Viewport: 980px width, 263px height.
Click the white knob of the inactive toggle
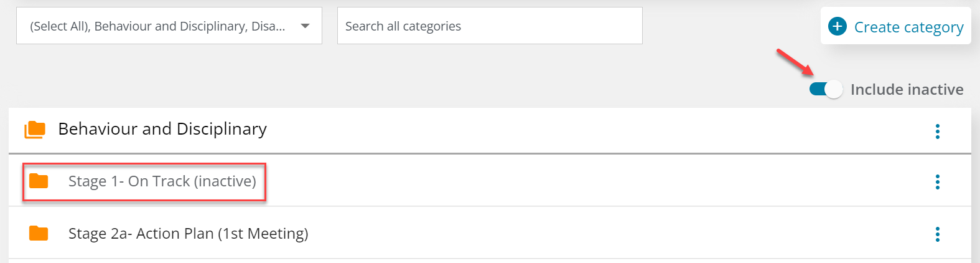[833, 89]
